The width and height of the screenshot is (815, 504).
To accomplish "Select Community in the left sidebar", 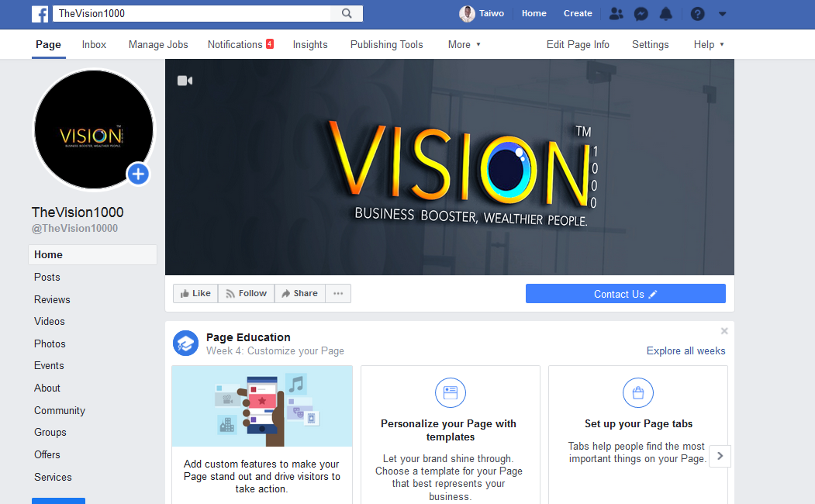I will [x=59, y=410].
